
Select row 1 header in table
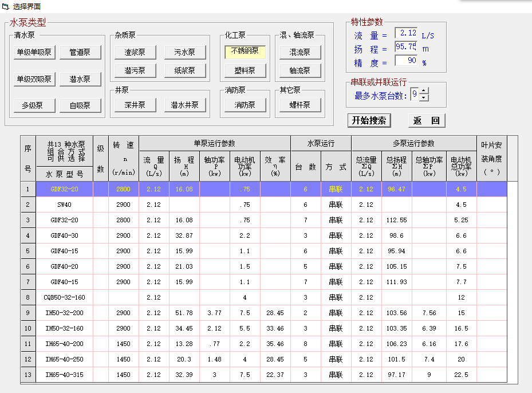(x=28, y=189)
